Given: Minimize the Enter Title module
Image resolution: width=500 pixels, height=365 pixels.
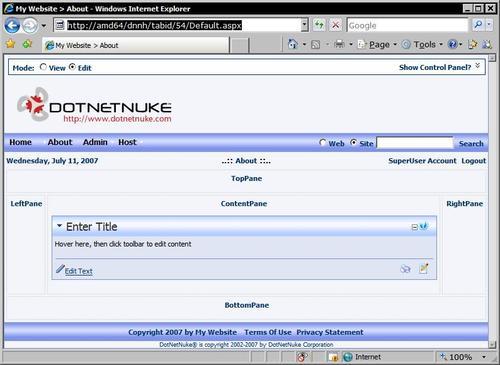Looking at the screenshot, I should click(414, 227).
